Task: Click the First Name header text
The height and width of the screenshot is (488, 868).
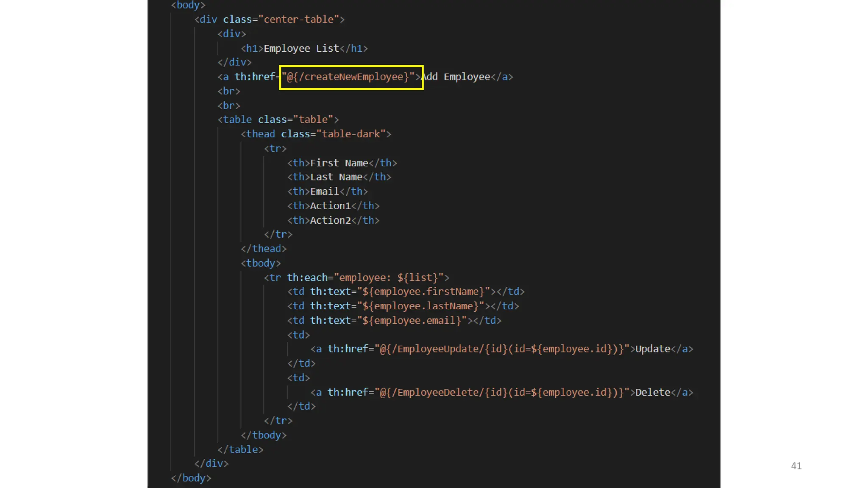Action: point(339,163)
